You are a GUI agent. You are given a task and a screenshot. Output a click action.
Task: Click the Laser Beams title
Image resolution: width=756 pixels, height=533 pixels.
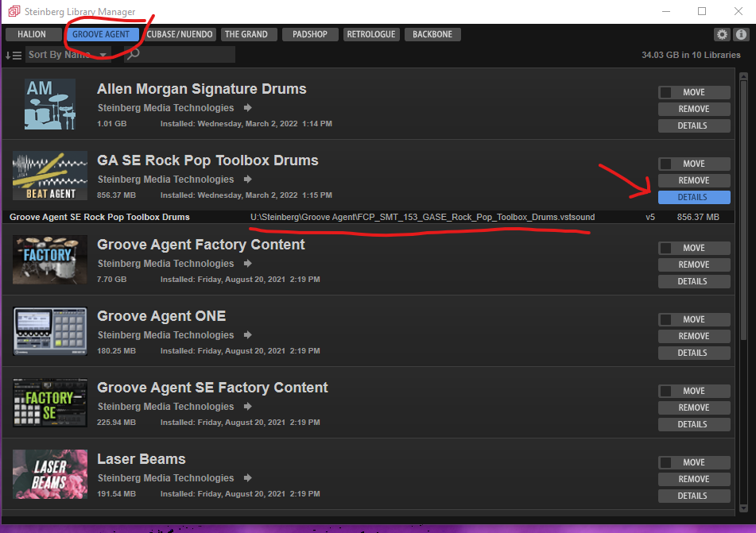[142, 459]
